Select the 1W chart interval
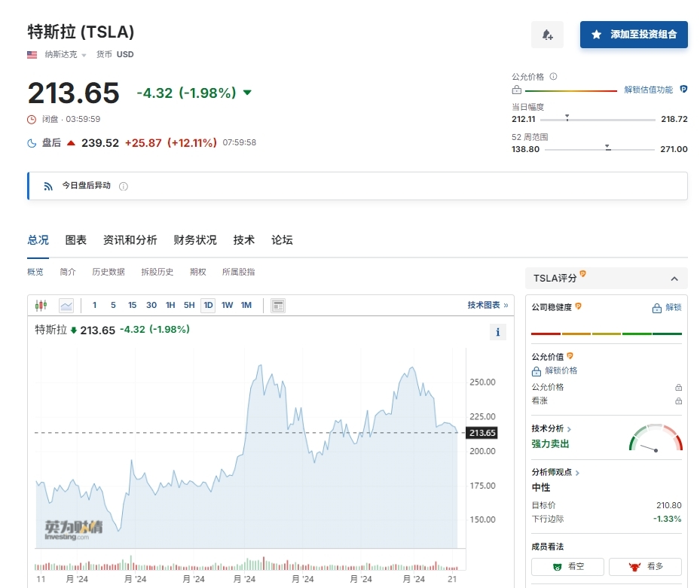This screenshot has height=588, width=700. 227,305
